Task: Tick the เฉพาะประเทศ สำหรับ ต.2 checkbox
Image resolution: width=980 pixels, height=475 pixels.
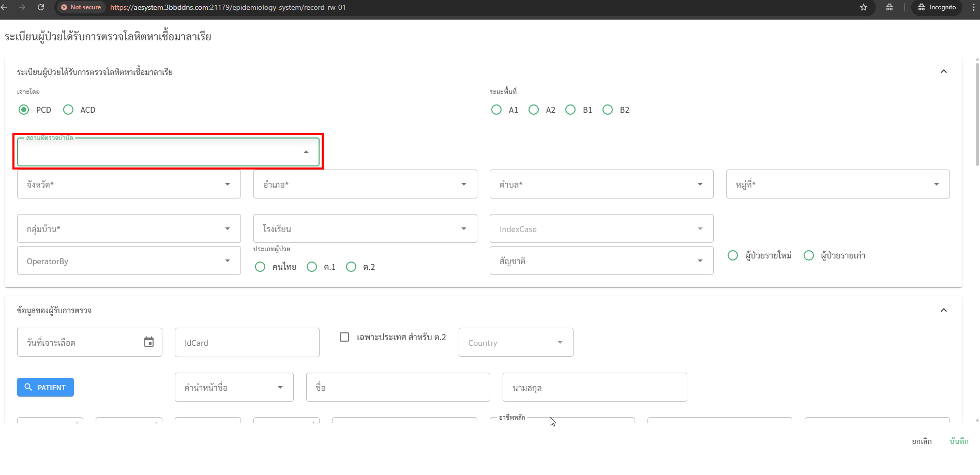Action: [344, 337]
